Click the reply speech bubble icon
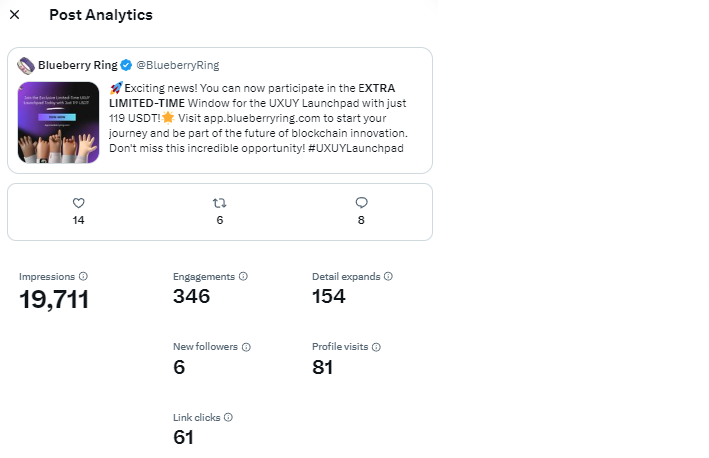Image resolution: width=709 pixels, height=458 pixels. pos(361,203)
